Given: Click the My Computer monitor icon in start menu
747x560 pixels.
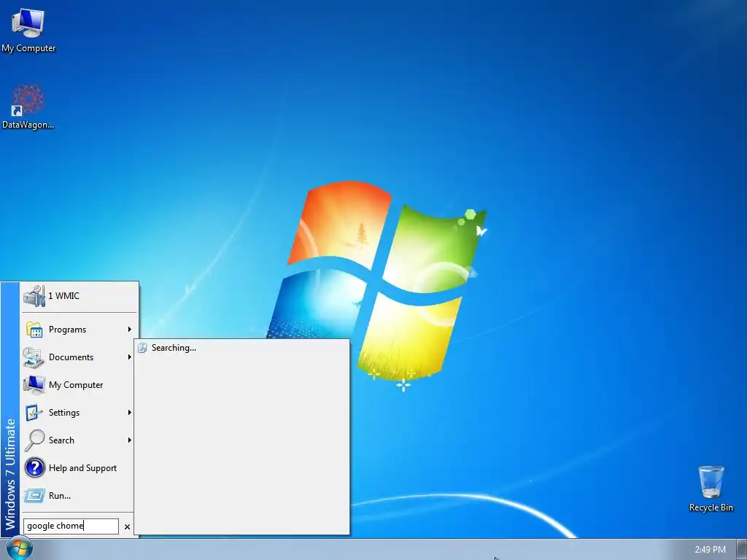Looking at the screenshot, I should pyautogui.click(x=34, y=385).
